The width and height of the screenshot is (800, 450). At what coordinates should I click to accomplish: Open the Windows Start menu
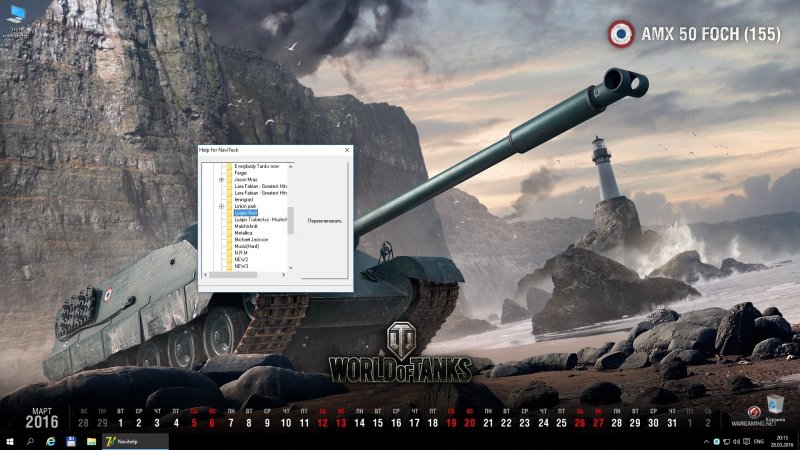click(x=9, y=441)
